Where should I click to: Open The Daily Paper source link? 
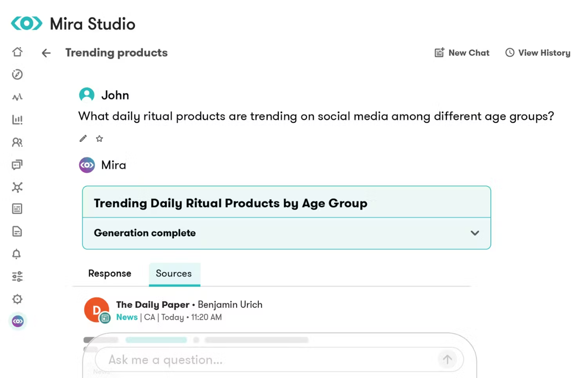[x=152, y=305]
